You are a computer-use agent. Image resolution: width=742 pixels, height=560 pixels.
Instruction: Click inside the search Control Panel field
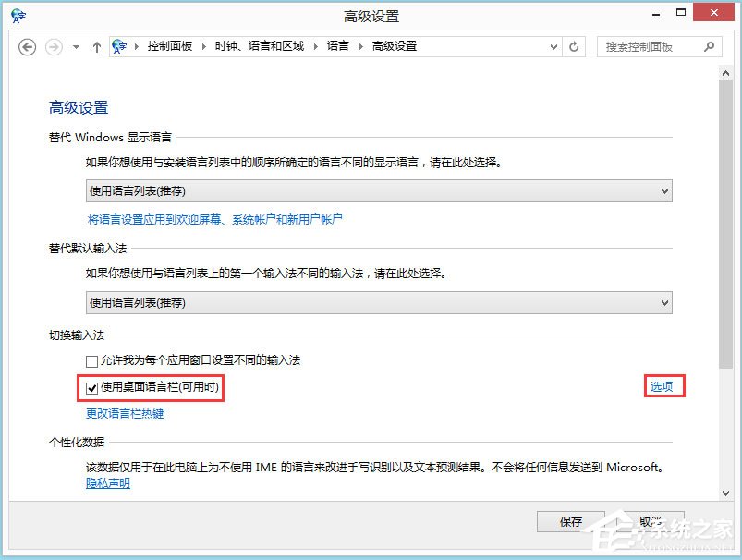click(647, 46)
